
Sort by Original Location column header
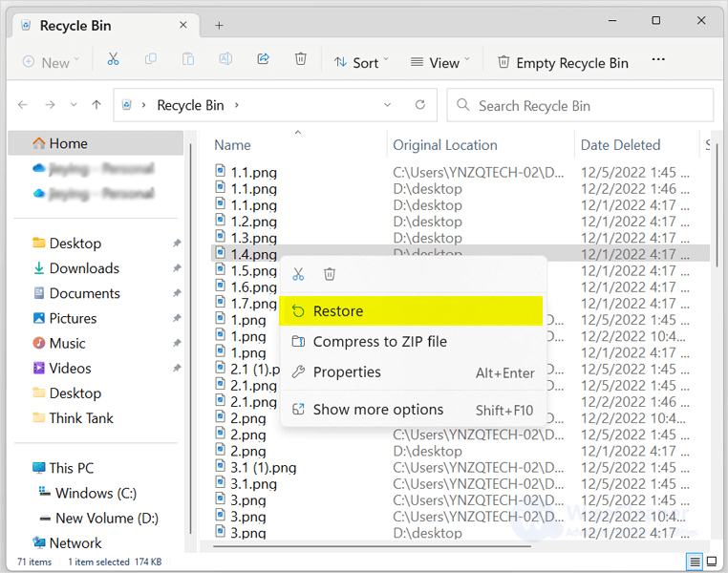445,145
